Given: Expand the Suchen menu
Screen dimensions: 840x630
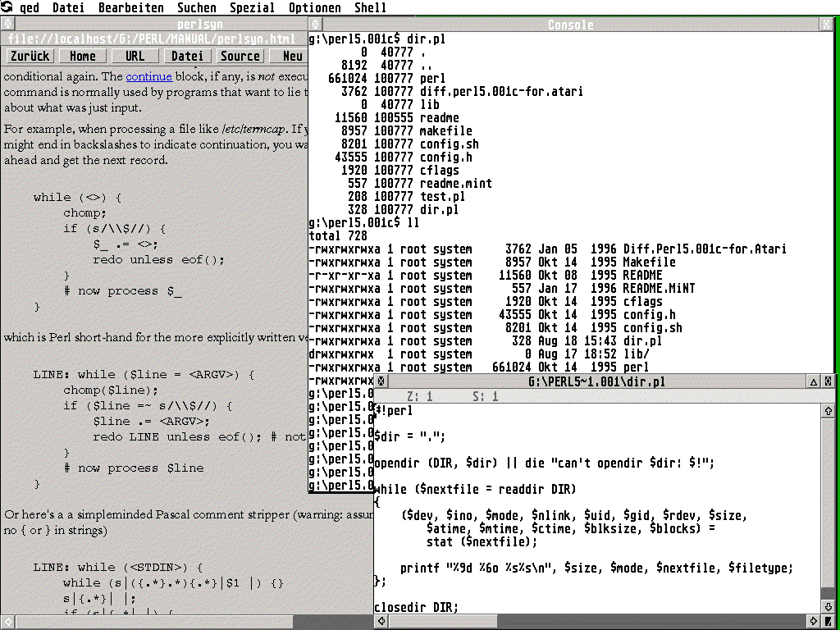Looking at the screenshot, I should [x=197, y=7].
